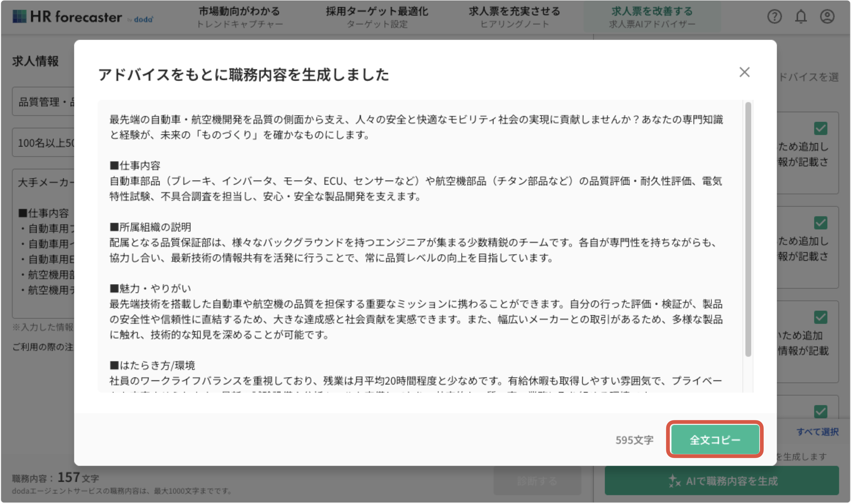Toggle the second advice checkbox
The height and width of the screenshot is (504, 851).
coord(820,223)
